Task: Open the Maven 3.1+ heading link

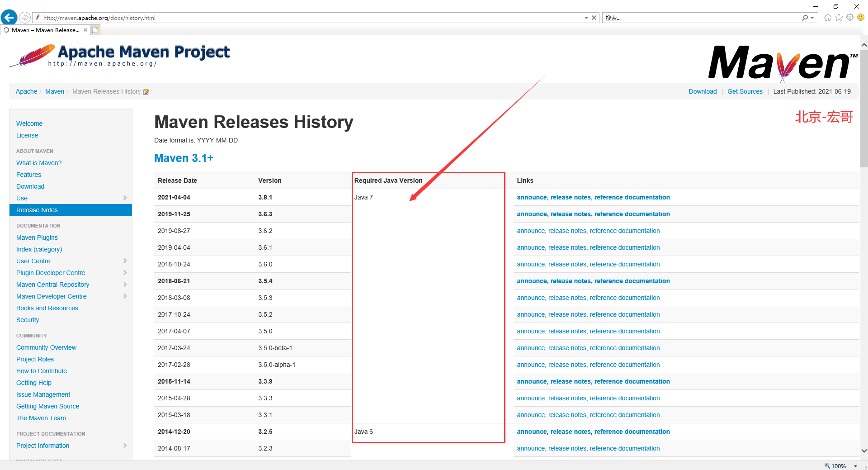Action: (x=184, y=158)
